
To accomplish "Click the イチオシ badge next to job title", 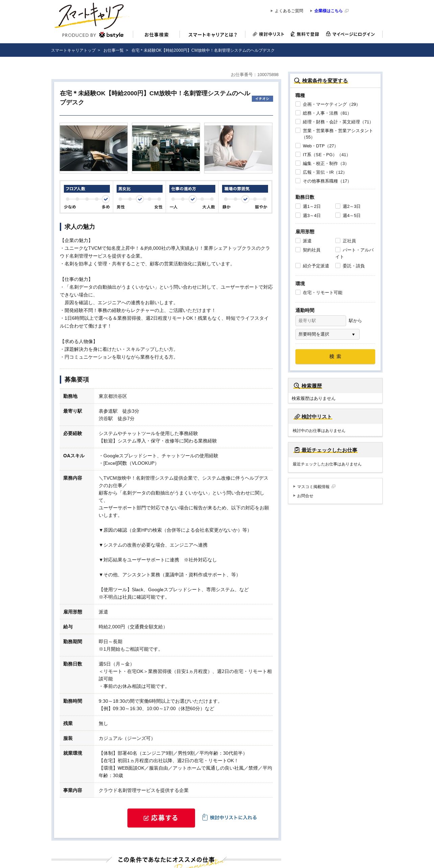I will click(x=262, y=99).
